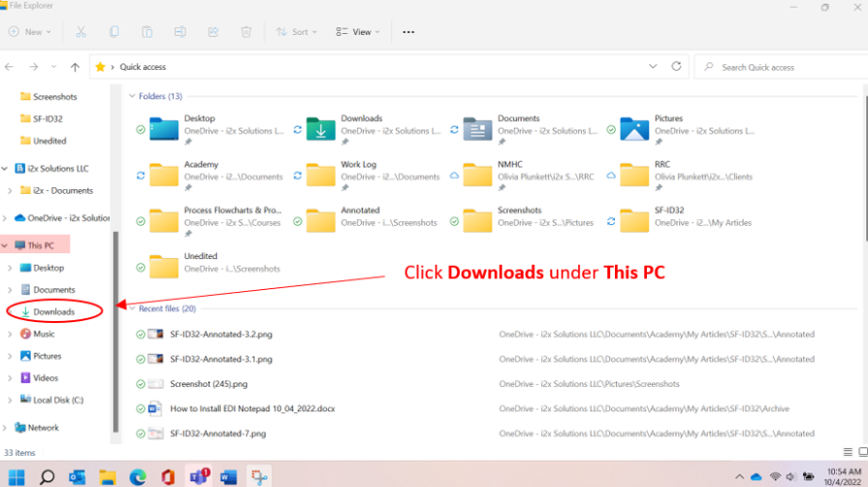Open Process Flowcharts & Pro... folder
This screenshot has height=487, width=868.
click(164, 221)
